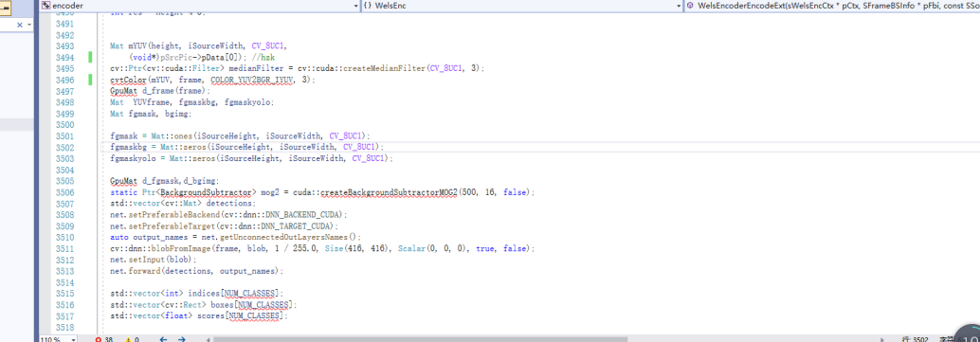980x342 pixels.
Task: Click line number 3510 in the margin
Action: pos(64,238)
